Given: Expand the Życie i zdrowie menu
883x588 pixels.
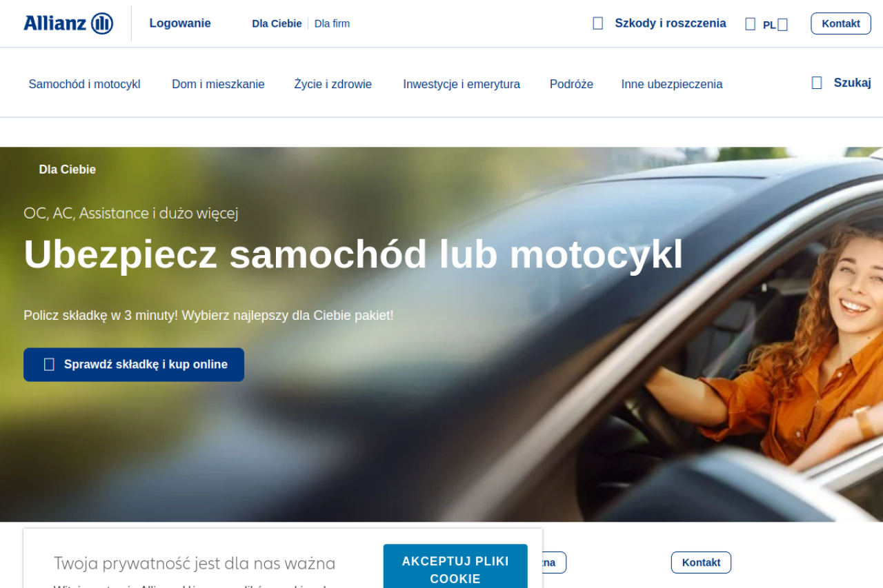Looking at the screenshot, I should pos(333,84).
